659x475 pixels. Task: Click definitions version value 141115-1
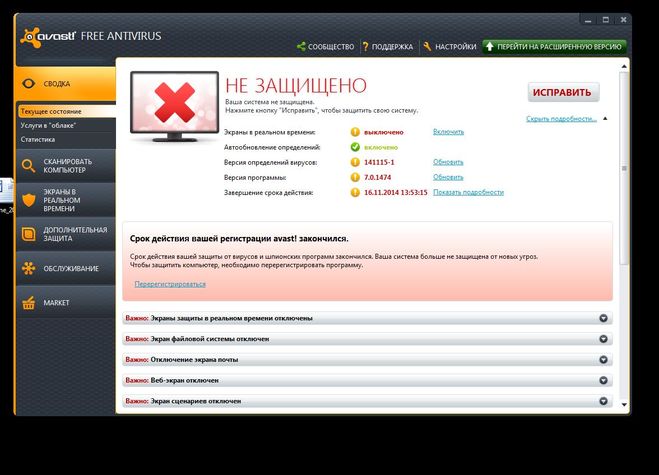pyautogui.click(x=379, y=162)
